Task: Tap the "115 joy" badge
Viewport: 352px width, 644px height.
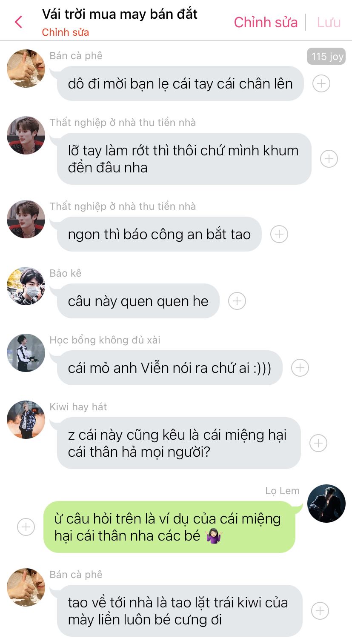Action: [326, 56]
